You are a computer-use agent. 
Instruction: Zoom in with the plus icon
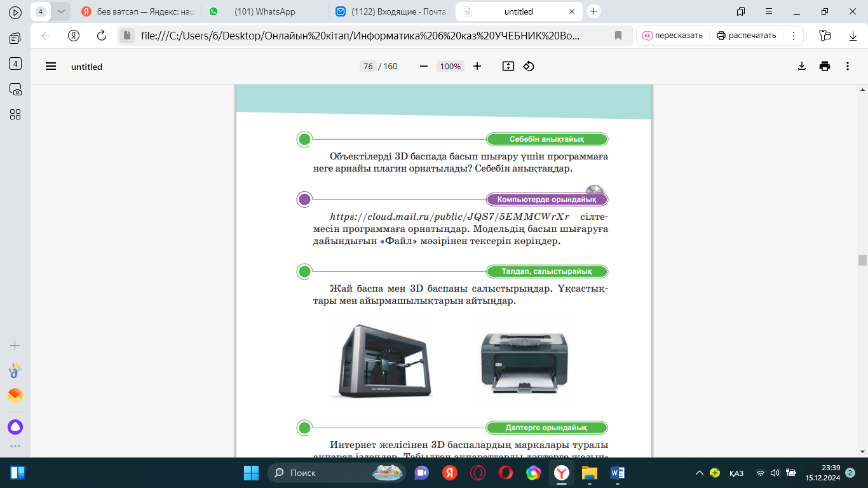pyautogui.click(x=477, y=66)
